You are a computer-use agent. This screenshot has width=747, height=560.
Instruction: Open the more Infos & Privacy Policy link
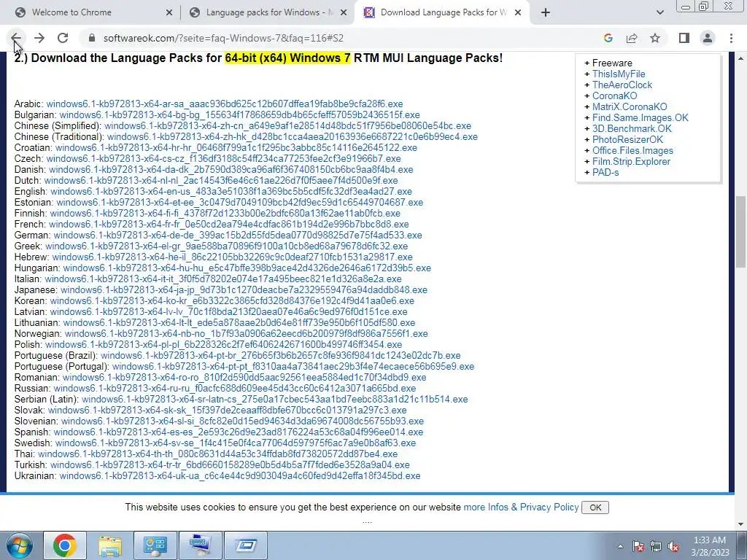[521, 507]
